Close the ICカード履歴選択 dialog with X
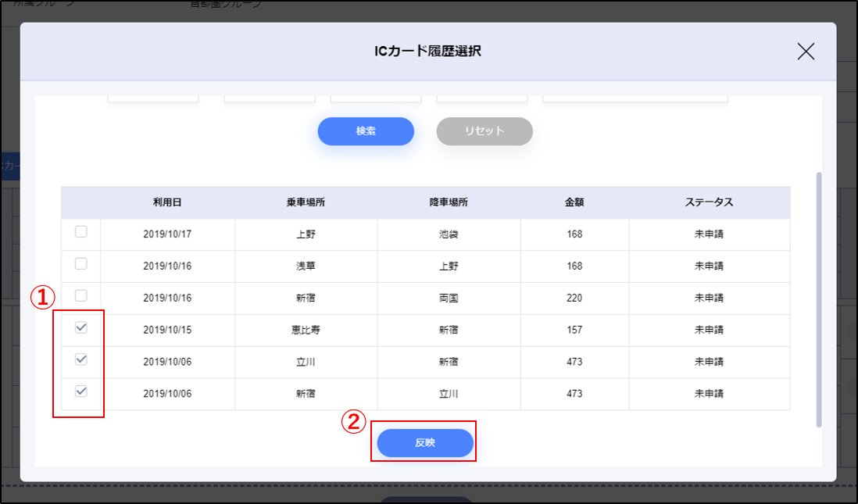This screenshot has height=504, width=858. pos(806,52)
